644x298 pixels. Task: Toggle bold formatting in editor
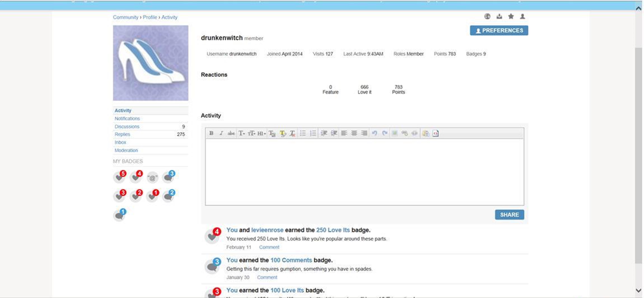(211, 133)
